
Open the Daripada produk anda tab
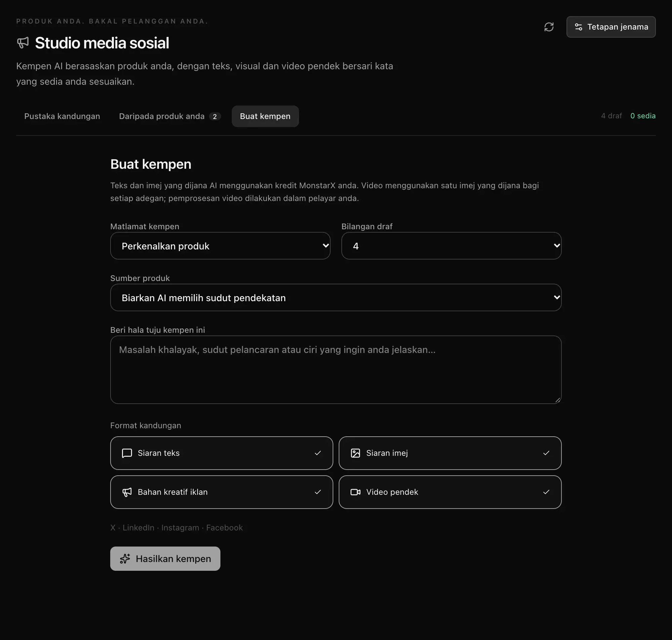coord(170,116)
